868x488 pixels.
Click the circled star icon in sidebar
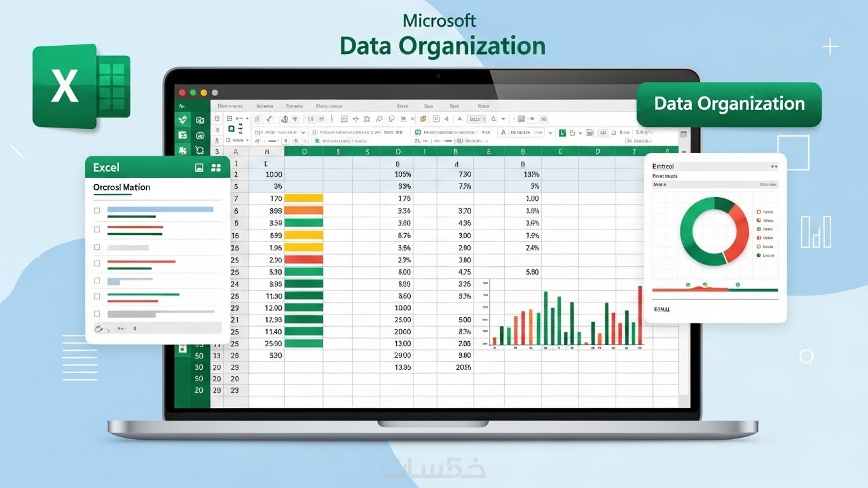(200, 135)
